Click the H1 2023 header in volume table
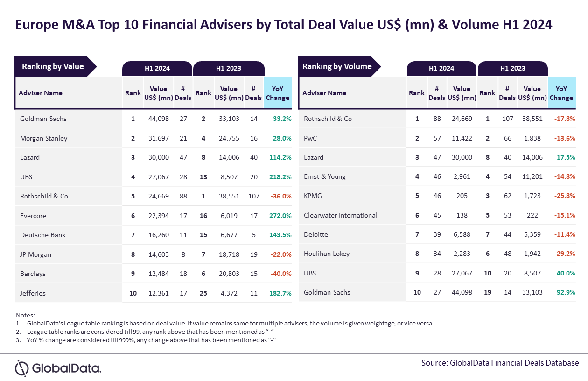This screenshot has width=588, height=381. point(512,68)
